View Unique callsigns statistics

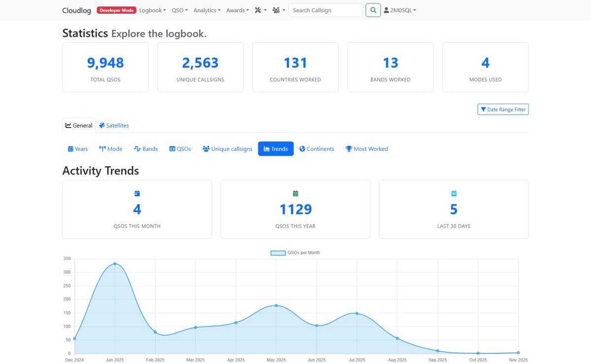[x=227, y=148]
